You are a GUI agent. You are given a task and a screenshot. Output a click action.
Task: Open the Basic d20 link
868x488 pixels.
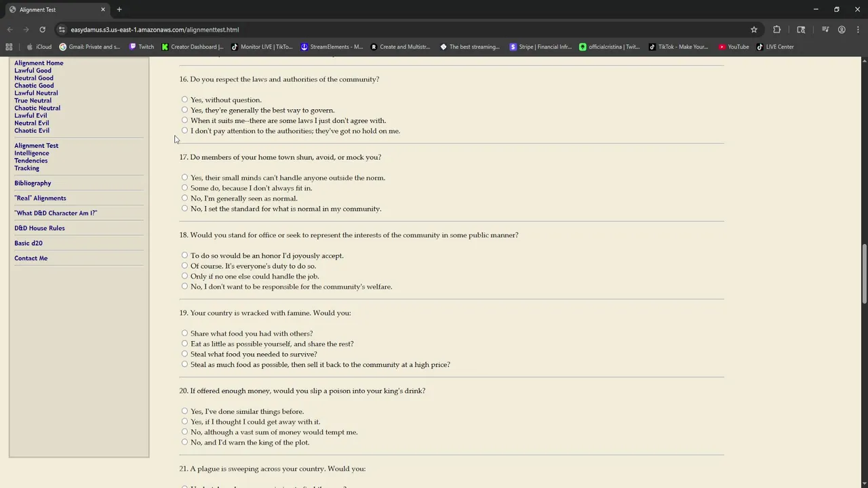pyautogui.click(x=28, y=243)
